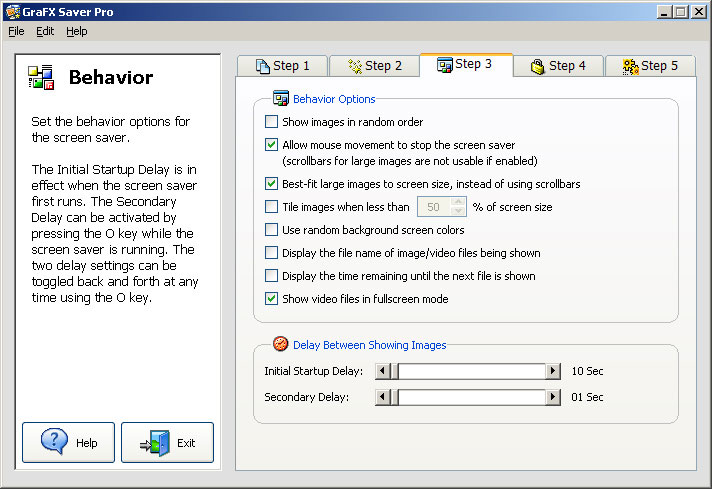Click the left arrow of Initial Startup Delay slider
Screen dimensions: 712x489
coord(382,371)
